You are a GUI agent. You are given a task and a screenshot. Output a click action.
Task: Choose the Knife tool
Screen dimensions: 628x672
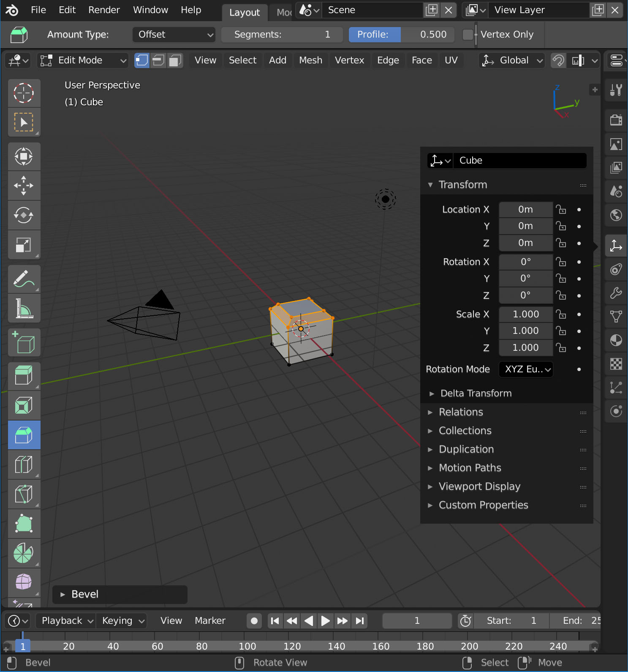point(24,494)
